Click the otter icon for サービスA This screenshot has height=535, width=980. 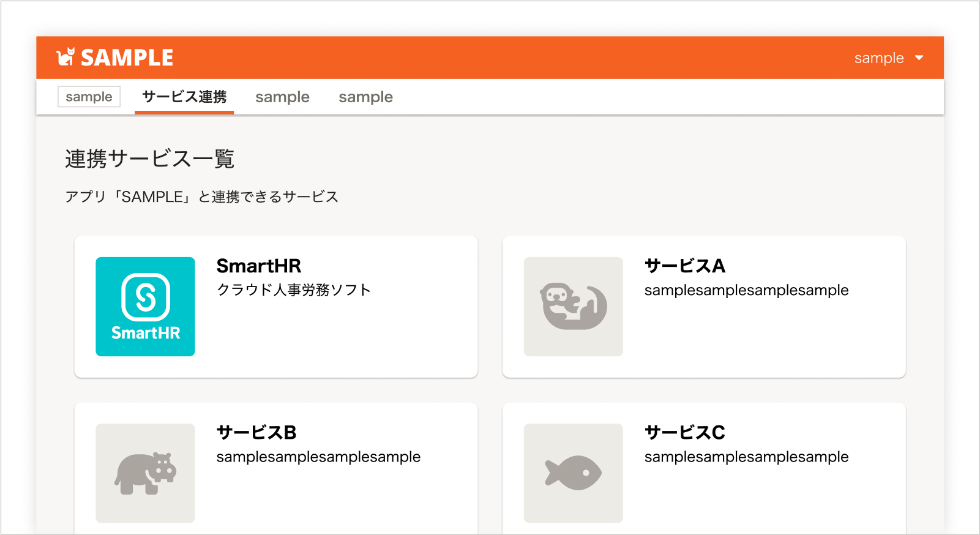(x=573, y=307)
